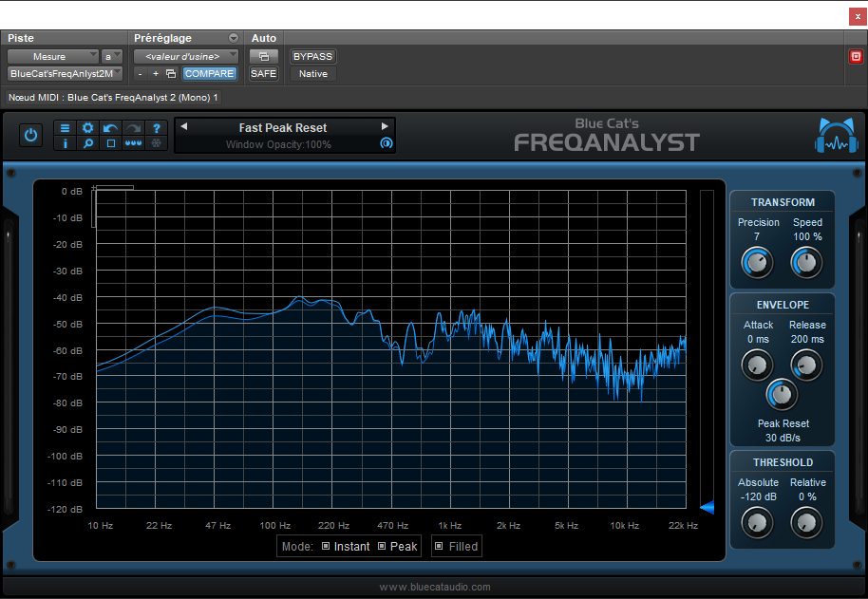Click the undo arrow icon
This screenshot has height=599, width=868.
[x=110, y=128]
